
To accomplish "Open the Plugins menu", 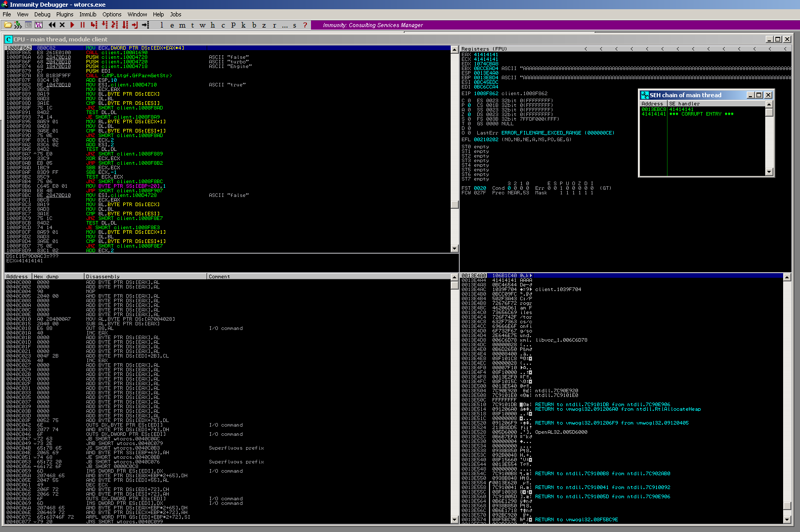I will (x=65, y=14).
